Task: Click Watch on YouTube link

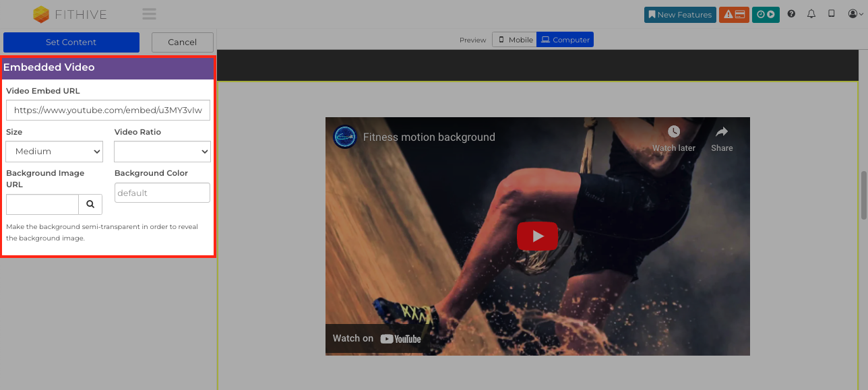Action: tap(377, 338)
